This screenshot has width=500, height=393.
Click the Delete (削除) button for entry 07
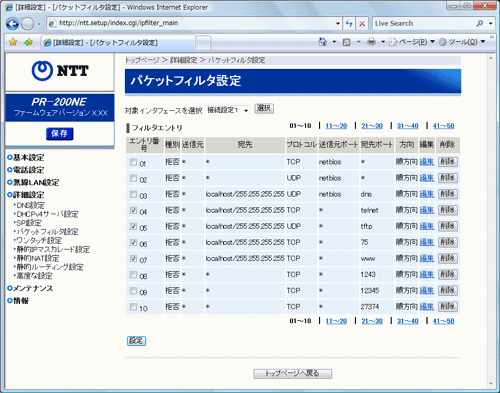point(448,258)
